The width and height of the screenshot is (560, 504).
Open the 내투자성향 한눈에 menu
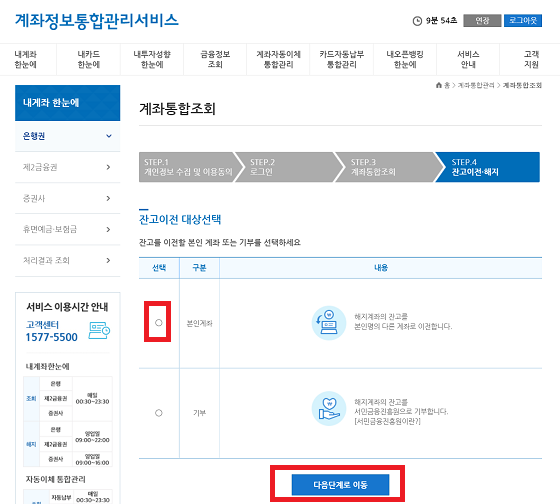152,59
